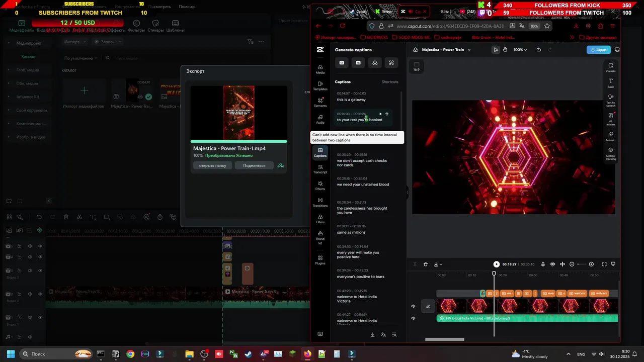This screenshot has width=644, height=362.
Task: Download captions using the bottom download icon
Action: click(373, 335)
